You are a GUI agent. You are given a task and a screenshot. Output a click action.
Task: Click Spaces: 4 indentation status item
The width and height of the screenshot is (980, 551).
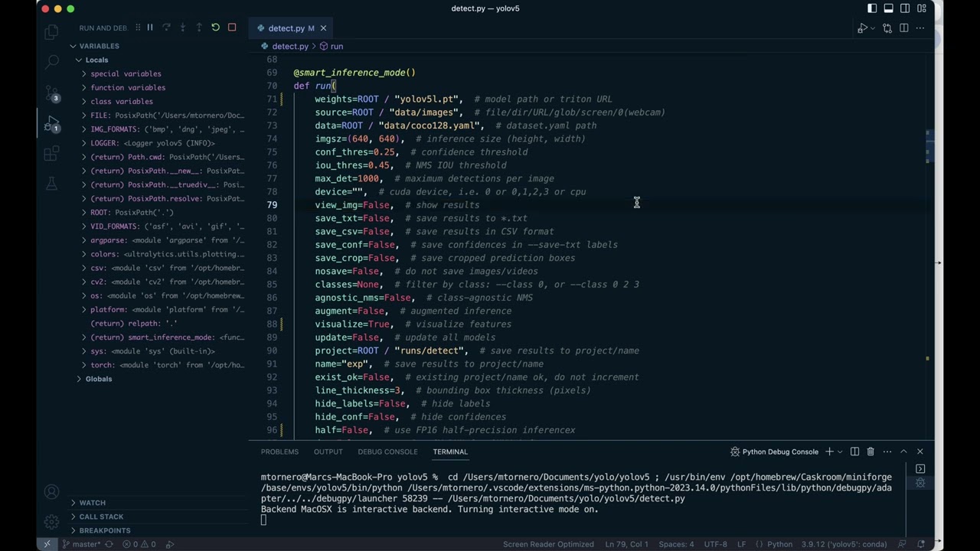click(676, 544)
